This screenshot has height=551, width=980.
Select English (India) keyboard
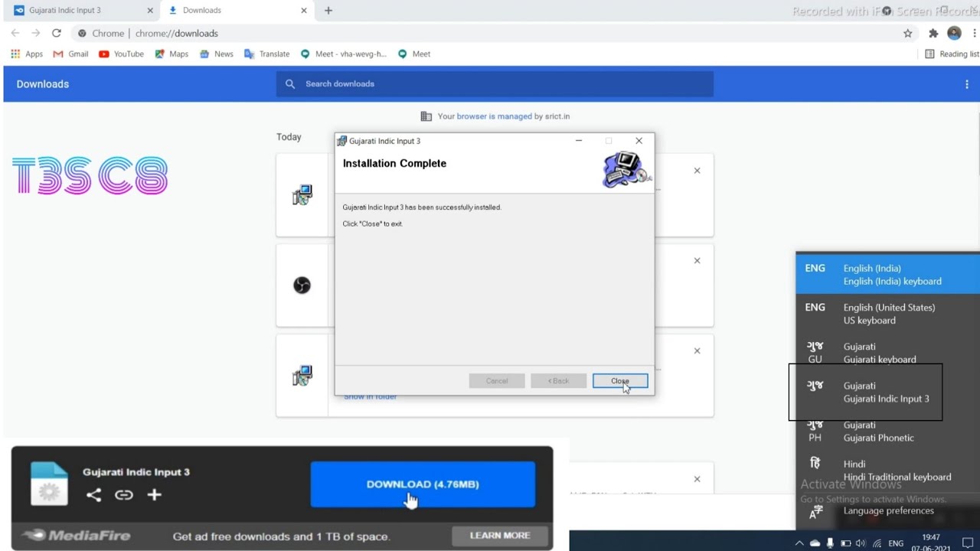tap(888, 274)
